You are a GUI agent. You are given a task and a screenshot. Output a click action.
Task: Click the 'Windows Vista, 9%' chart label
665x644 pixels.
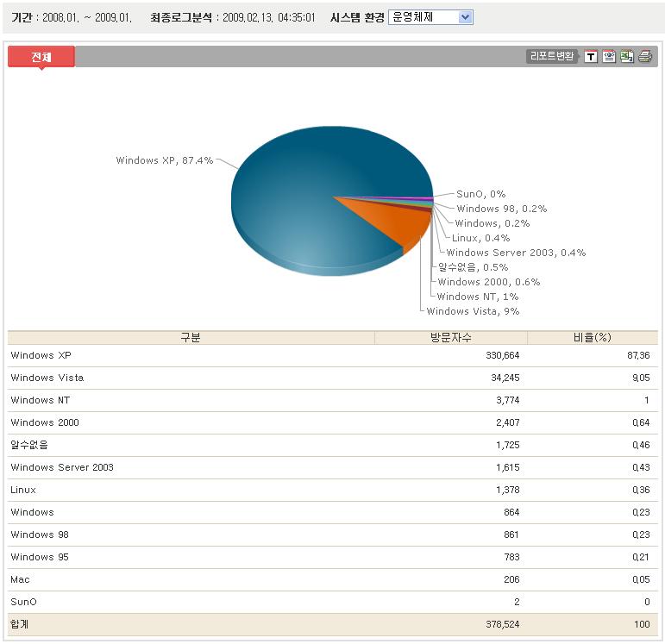pos(473,311)
